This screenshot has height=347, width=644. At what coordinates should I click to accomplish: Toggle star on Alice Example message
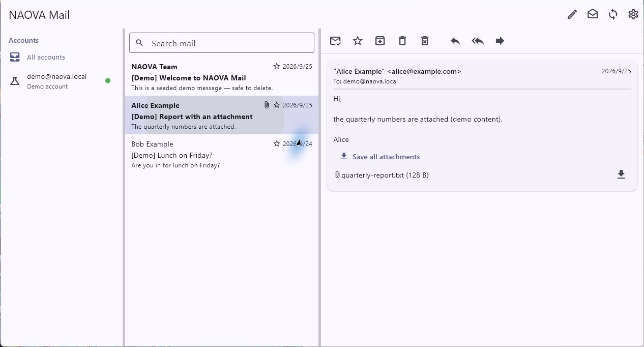click(x=277, y=105)
